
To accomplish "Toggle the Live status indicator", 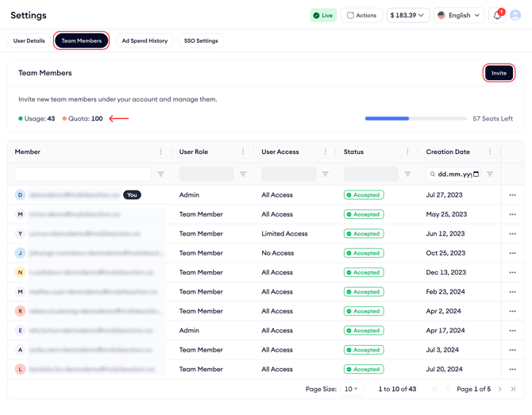I will tap(323, 15).
